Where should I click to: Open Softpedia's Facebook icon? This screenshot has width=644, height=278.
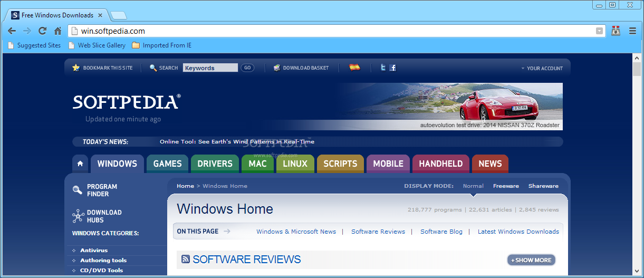tap(392, 68)
